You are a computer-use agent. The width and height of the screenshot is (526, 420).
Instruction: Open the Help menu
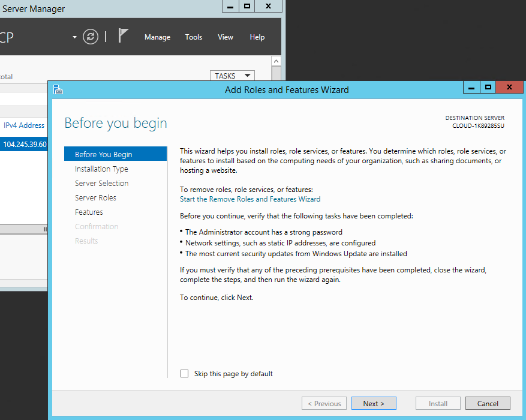257,37
